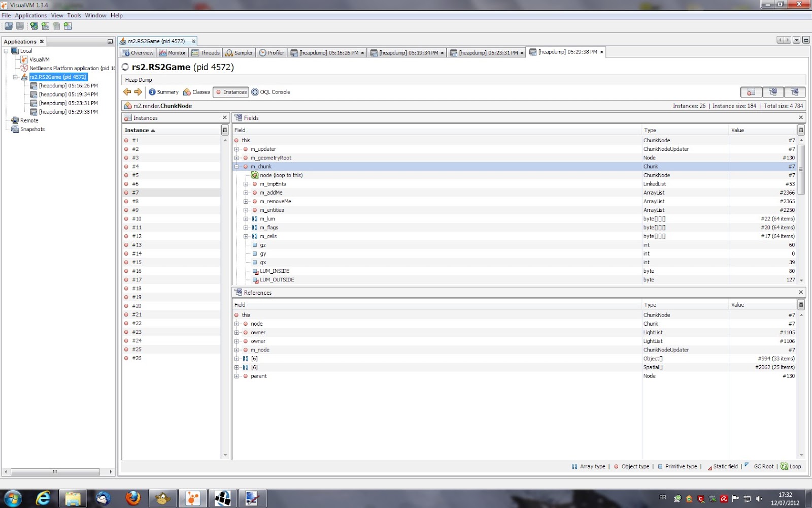Open the Windows Start menu
812x508 pixels.
tap(13, 498)
